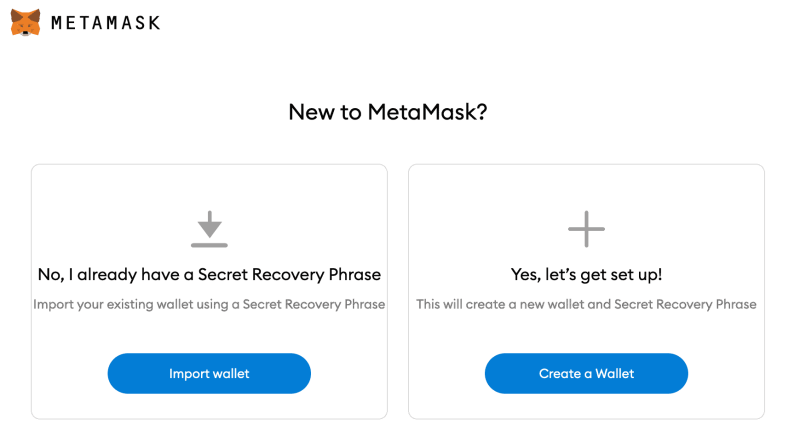Click the METAMASK wordmark text
Image resolution: width=800 pixels, height=448 pixels.
105,23
